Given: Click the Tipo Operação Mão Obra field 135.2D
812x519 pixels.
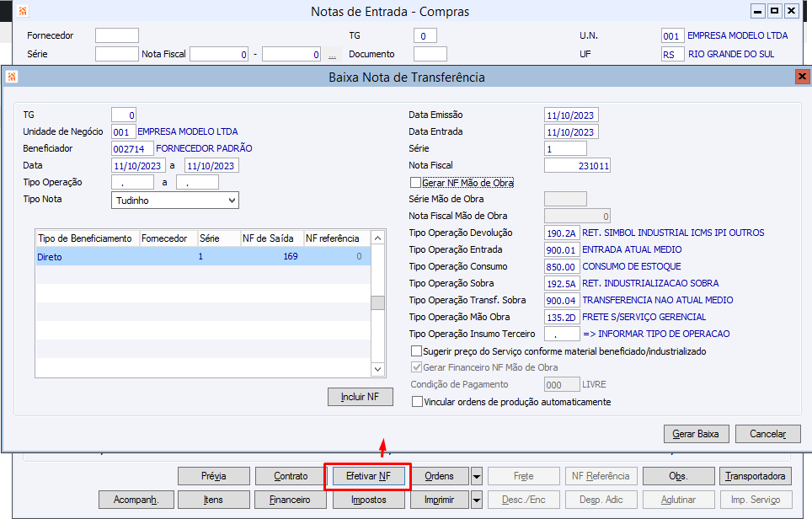Looking at the screenshot, I should [562, 317].
